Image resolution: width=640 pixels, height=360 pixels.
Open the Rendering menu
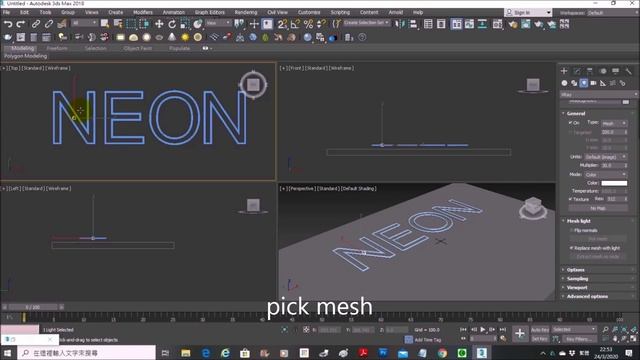tap(246, 12)
